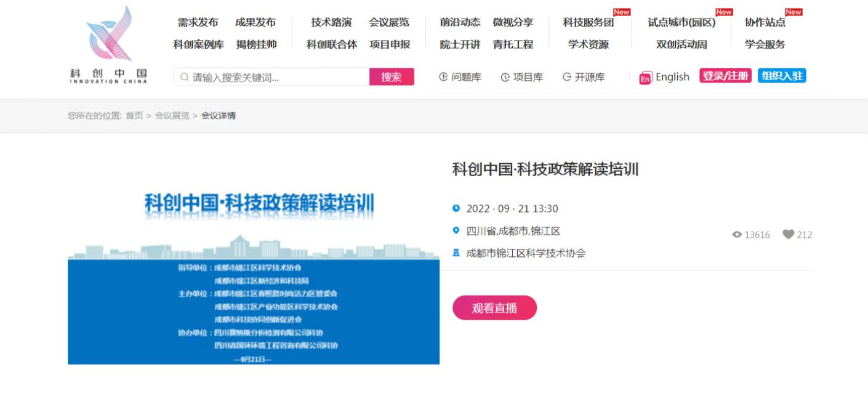The width and height of the screenshot is (868, 393).
Task: Click the blue 组织入驻 button
Action: pyautogui.click(x=782, y=76)
